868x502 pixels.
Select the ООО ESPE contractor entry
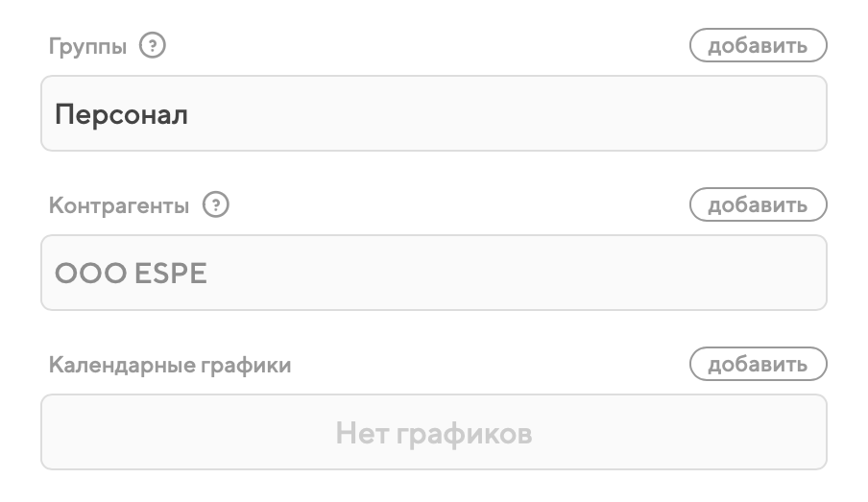click(x=131, y=275)
